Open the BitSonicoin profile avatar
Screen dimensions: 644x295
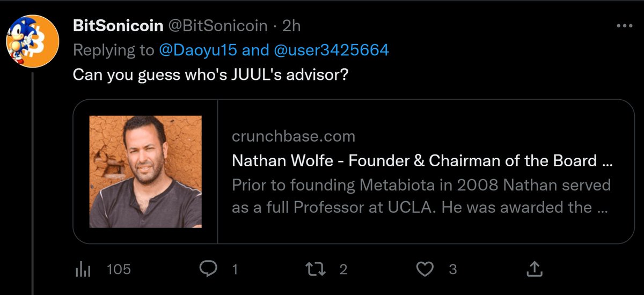tap(32, 41)
